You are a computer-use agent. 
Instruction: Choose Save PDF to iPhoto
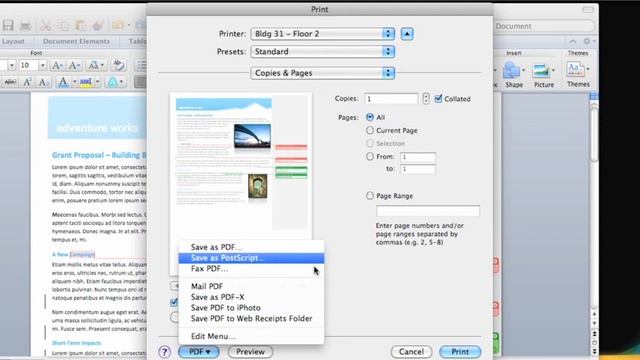(251, 308)
